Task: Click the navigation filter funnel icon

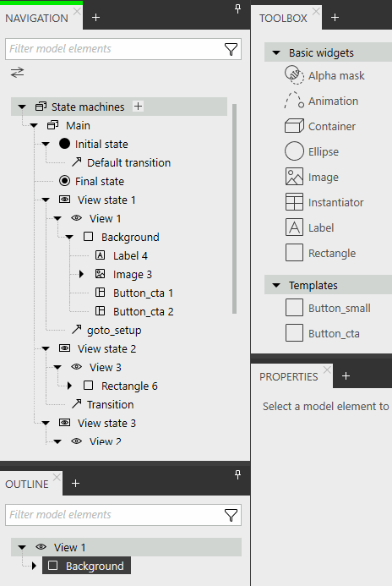Action: point(231,49)
